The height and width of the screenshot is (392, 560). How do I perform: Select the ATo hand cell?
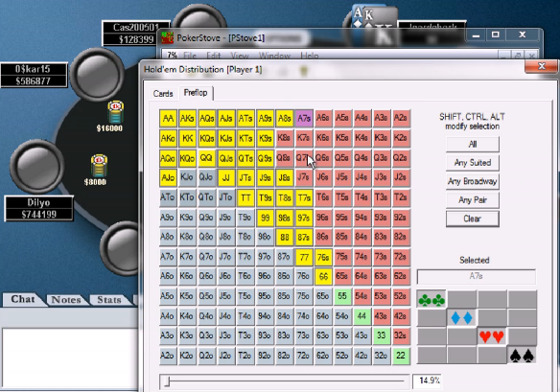tap(168, 197)
